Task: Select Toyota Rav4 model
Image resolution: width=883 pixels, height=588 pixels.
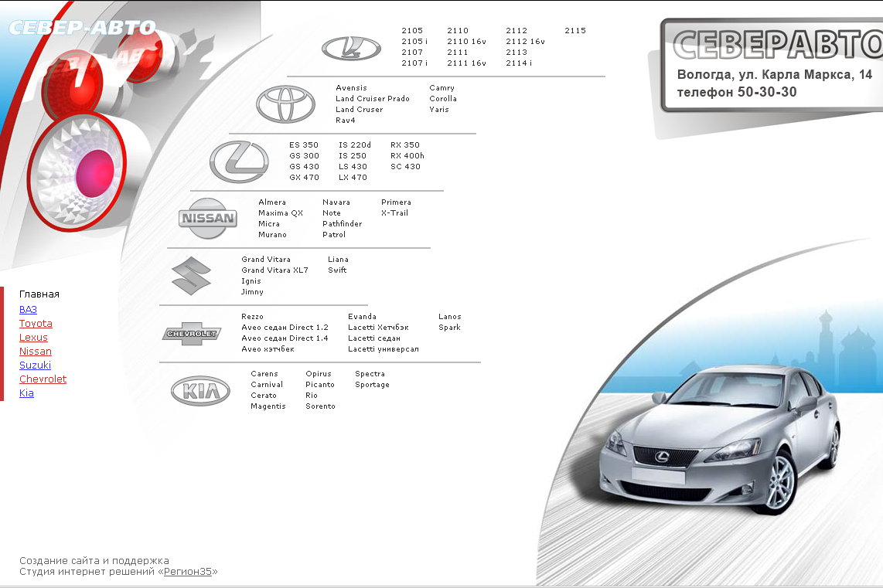Action: click(x=345, y=121)
